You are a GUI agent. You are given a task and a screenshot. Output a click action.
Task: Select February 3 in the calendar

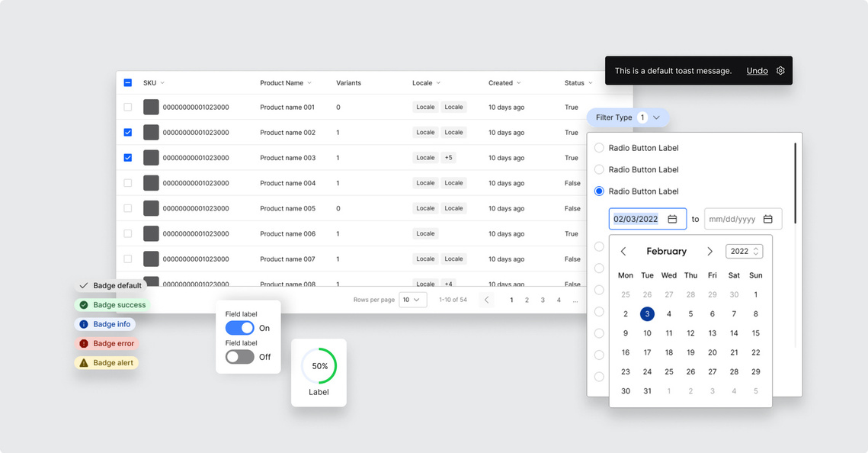pos(647,314)
